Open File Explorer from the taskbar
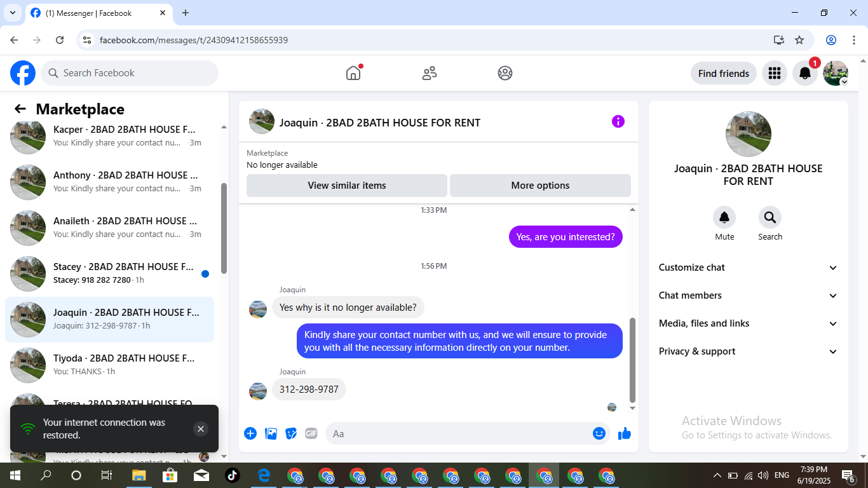 [x=139, y=475]
